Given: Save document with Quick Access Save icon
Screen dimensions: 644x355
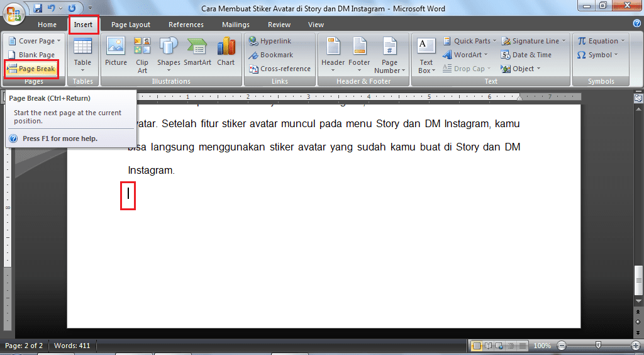Looking at the screenshot, I should coord(38,8).
